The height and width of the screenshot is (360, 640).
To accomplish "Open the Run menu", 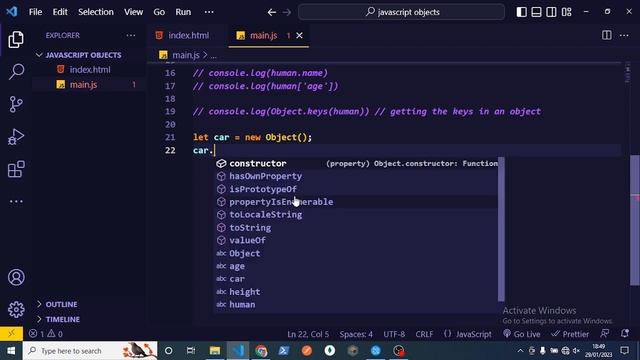I will click(183, 12).
